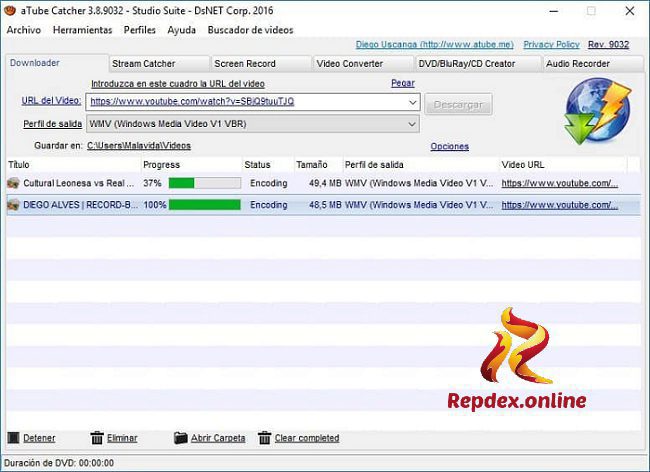Click the Rev. 9032 link
This screenshot has width=650, height=472.
pos(608,45)
